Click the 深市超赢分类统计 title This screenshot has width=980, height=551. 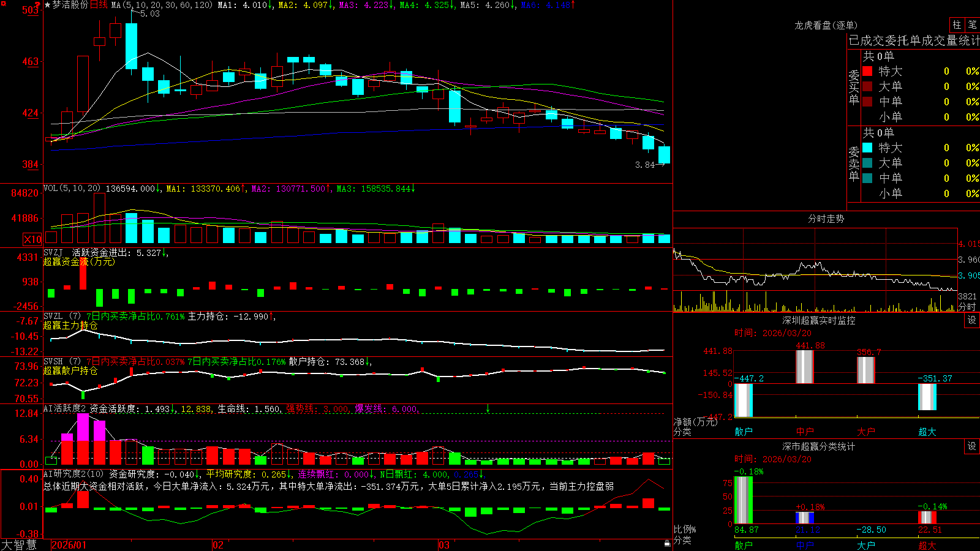point(818,446)
